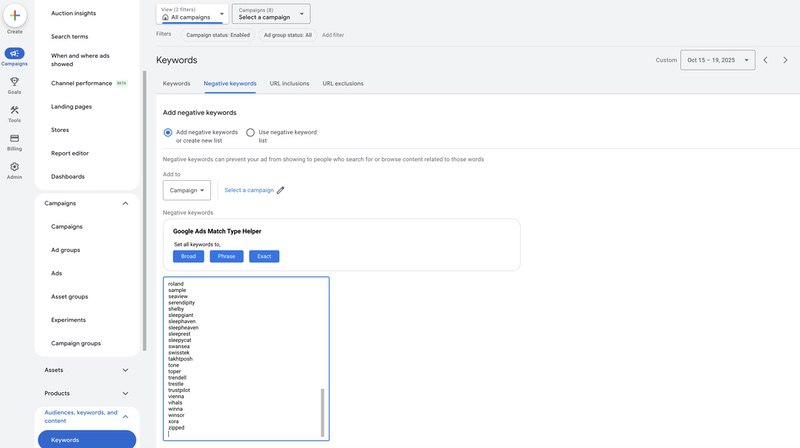
Task: Click the keyword 'trustpilot' in the list
Action: tap(179, 390)
